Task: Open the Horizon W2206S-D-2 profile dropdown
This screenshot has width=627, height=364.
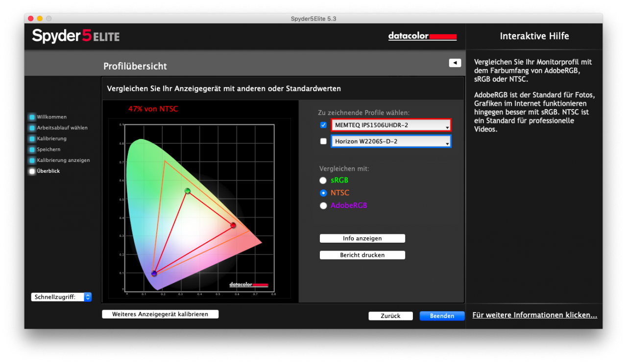Action: pyautogui.click(x=391, y=141)
